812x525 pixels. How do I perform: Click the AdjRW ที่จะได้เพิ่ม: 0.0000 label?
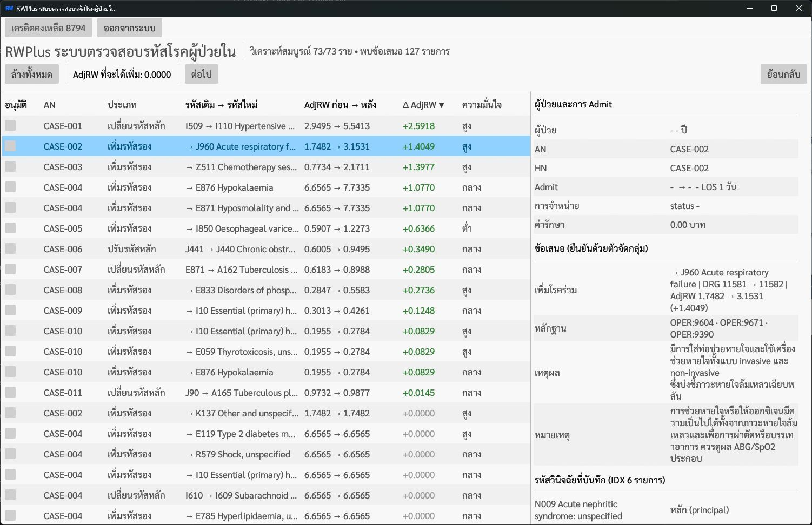(122, 75)
